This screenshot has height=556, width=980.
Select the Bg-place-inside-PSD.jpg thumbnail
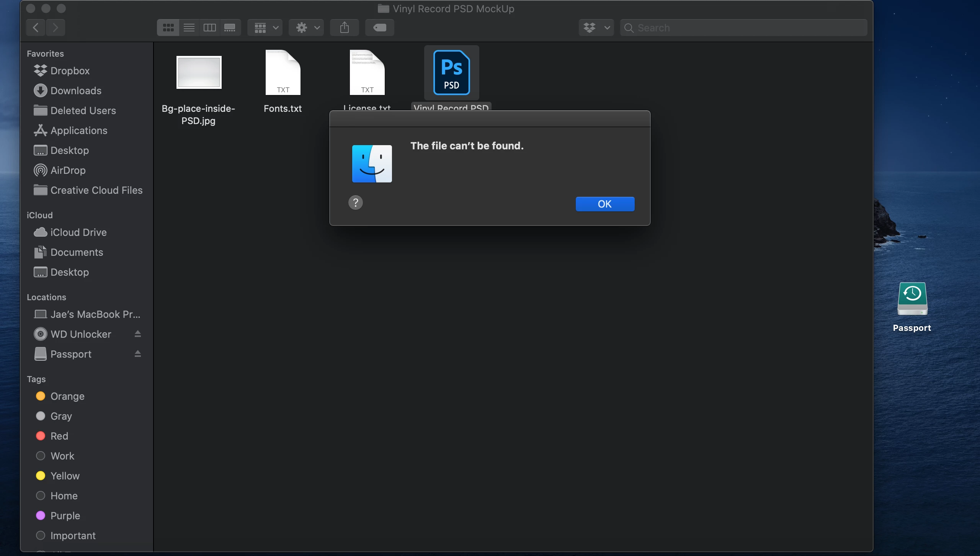coord(199,72)
